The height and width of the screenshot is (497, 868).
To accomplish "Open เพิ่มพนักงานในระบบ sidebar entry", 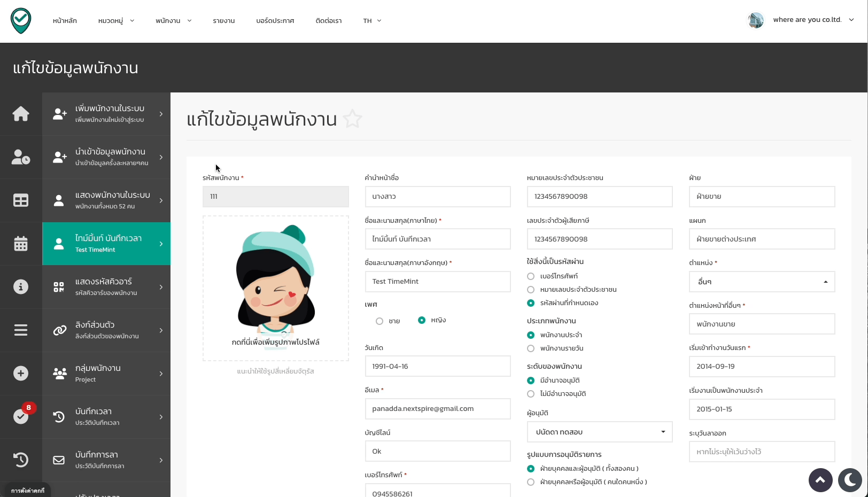I will pyautogui.click(x=106, y=114).
